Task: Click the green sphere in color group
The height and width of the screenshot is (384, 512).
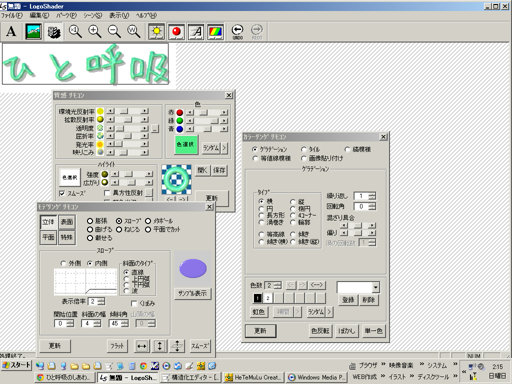Action: pos(180,120)
